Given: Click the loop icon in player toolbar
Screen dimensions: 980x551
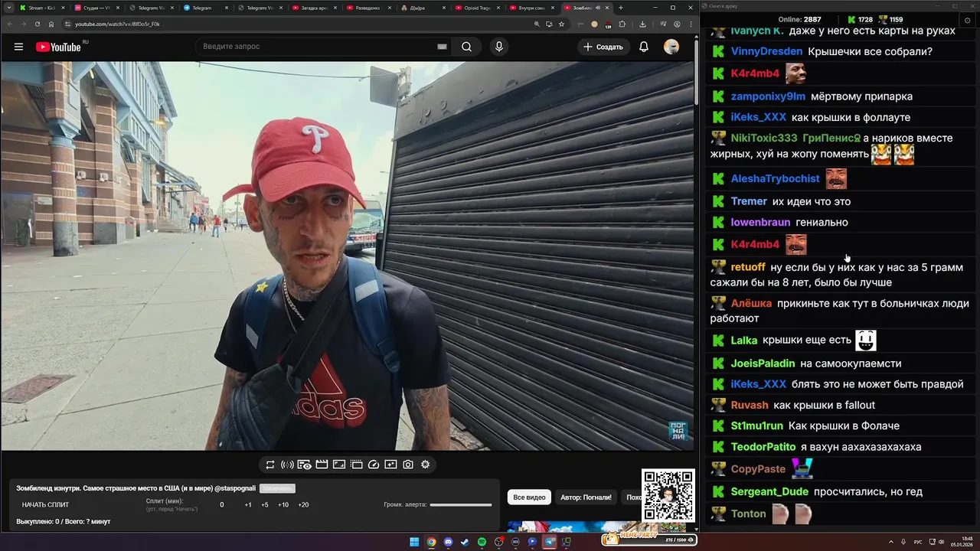Looking at the screenshot, I should pos(270,465).
